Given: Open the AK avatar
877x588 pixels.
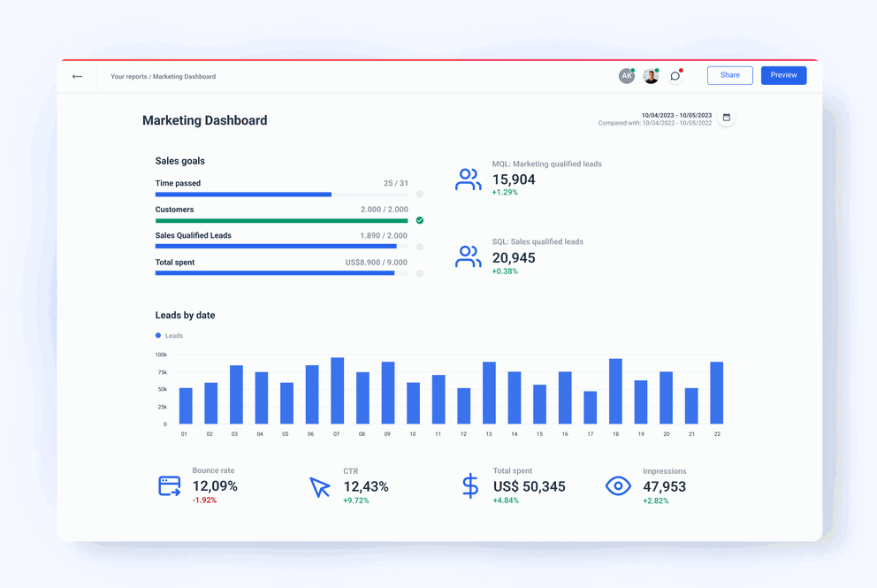Looking at the screenshot, I should tap(627, 75).
